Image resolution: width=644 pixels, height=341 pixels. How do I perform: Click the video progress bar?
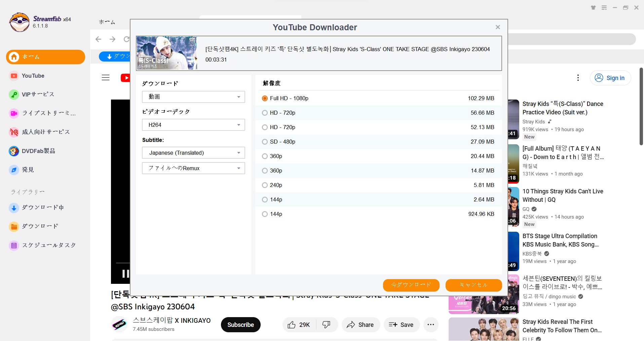[x=123, y=263]
